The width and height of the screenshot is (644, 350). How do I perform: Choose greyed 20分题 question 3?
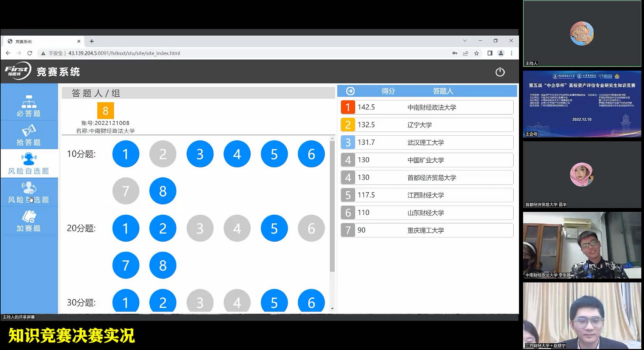click(200, 228)
